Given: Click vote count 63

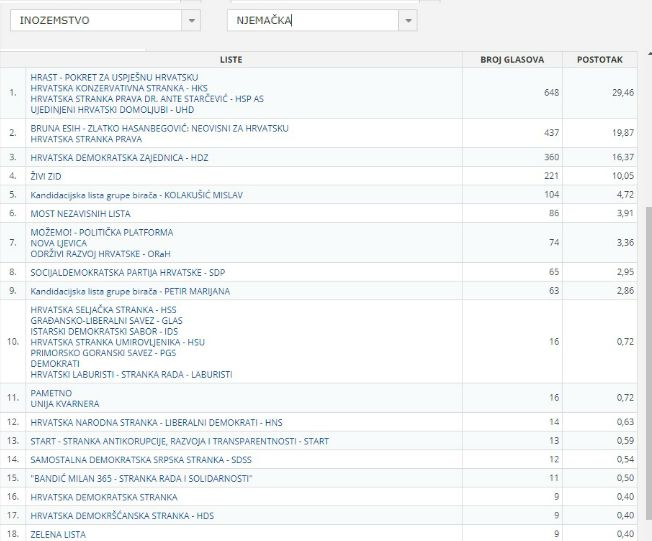Looking at the screenshot, I should 554,291.
